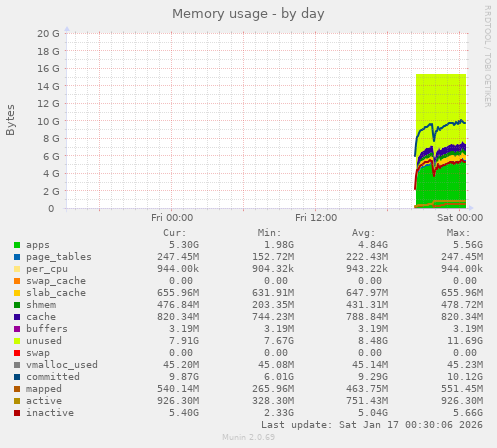Viewport: 497px width, 448px height.
Task: Click the 'Avg:' column header
Action: click(x=364, y=233)
